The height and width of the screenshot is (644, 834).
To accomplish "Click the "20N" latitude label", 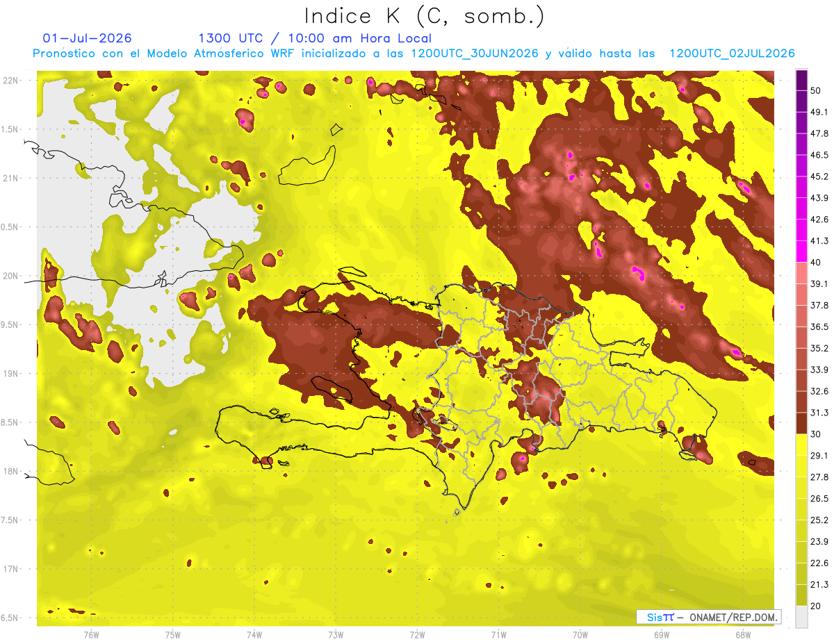I will (10, 276).
